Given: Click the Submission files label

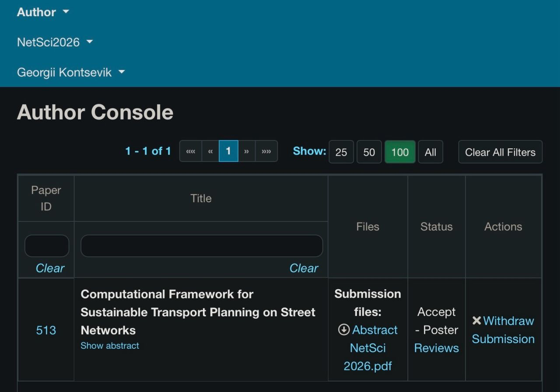Looking at the screenshot, I should point(367,303).
